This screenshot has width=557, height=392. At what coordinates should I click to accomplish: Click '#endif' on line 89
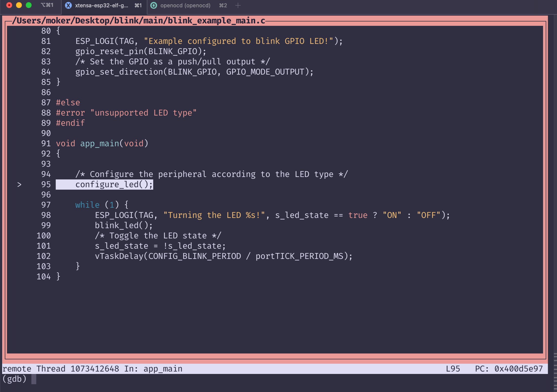click(70, 123)
